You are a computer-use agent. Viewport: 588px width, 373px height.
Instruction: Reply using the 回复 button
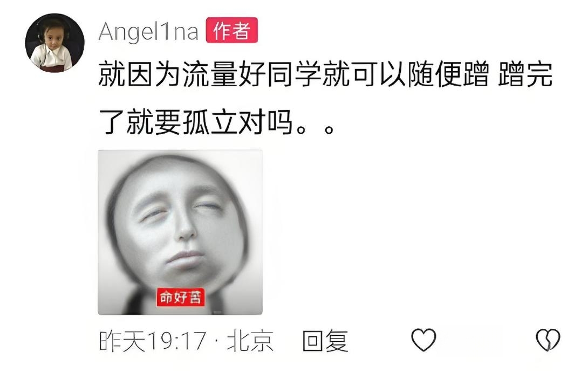click(325, 341)
